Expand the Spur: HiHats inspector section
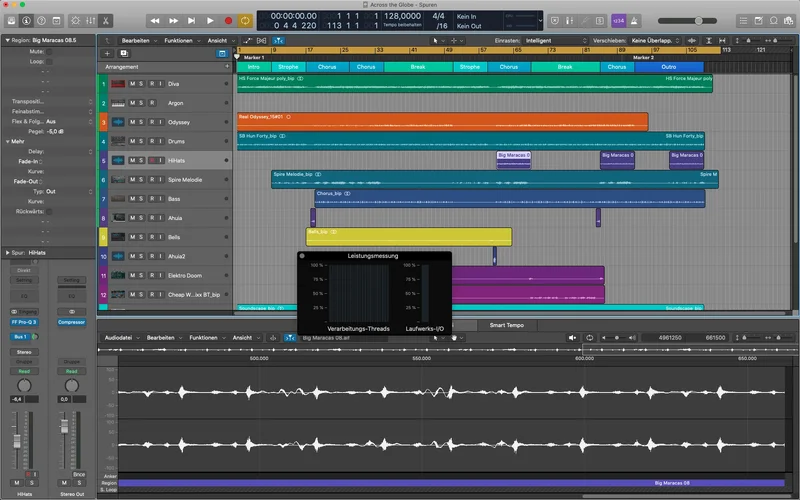Image resolution: width=800 pixels, height=500 pixels. (9, 253)
